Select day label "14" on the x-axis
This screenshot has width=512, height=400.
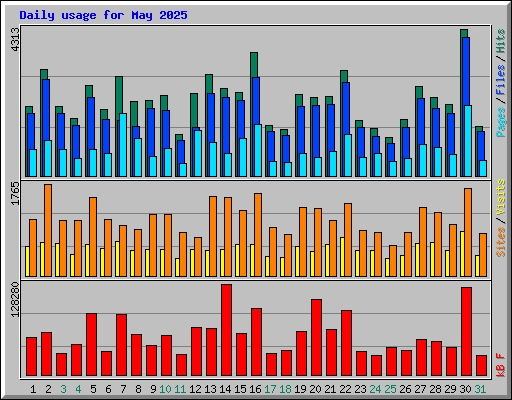pyautogui.click(x=225, y=389)
